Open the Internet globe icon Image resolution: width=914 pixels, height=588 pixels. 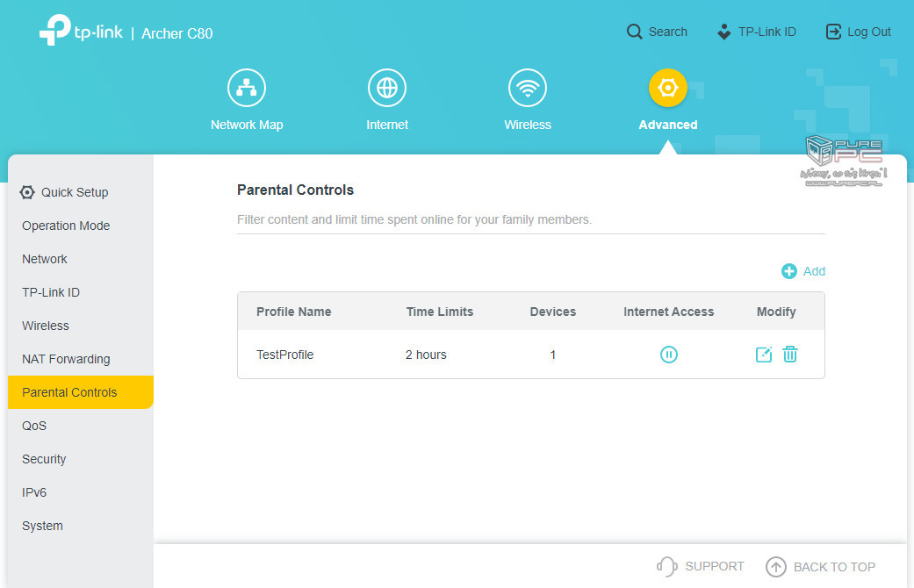[387, 89]
